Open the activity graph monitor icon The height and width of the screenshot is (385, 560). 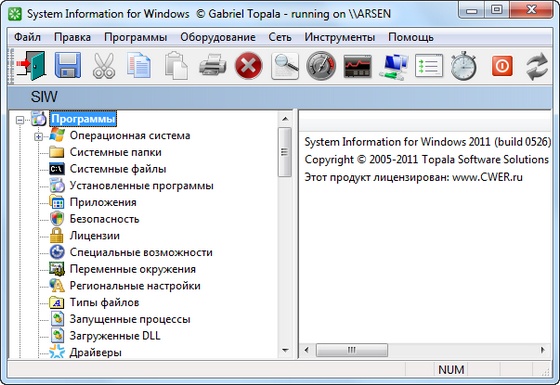tap(358, 66)
